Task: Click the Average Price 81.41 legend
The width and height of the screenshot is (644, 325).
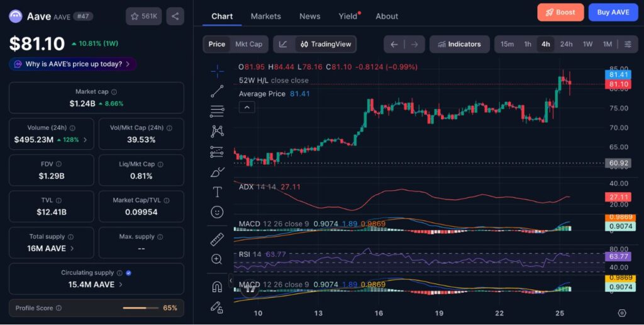Action: coord(274,94)
